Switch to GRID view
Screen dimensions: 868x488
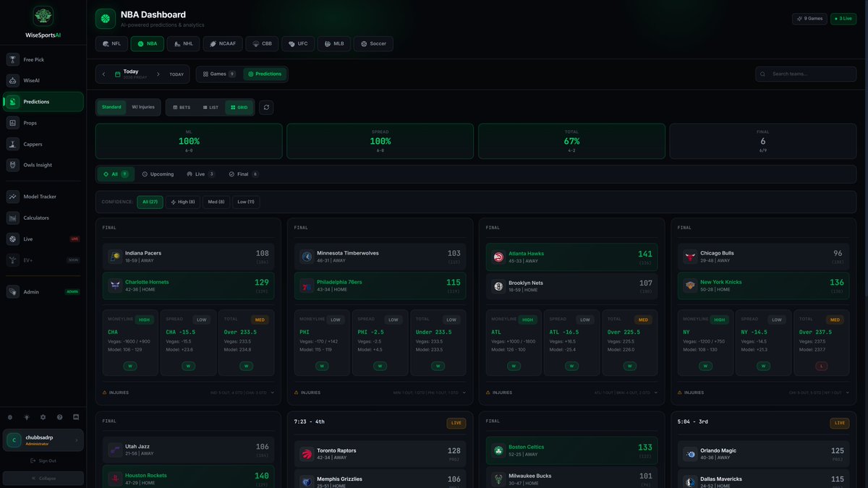click(239, 107)
